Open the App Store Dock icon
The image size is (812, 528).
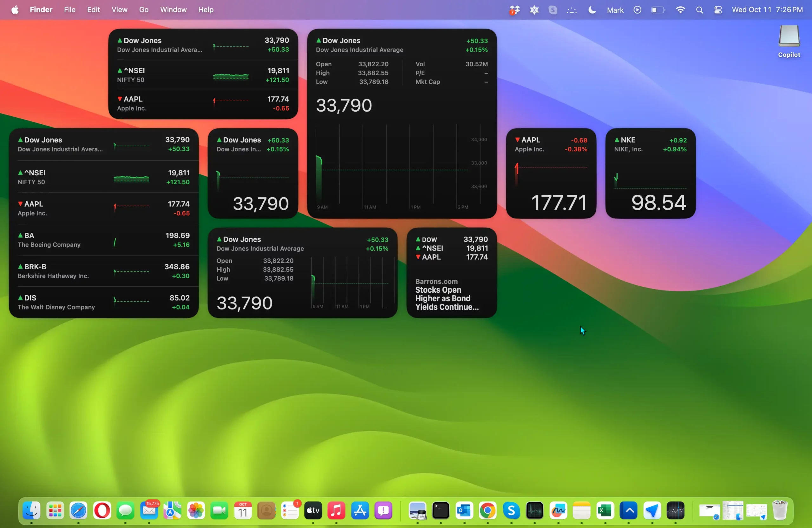(x=360, y=510)
